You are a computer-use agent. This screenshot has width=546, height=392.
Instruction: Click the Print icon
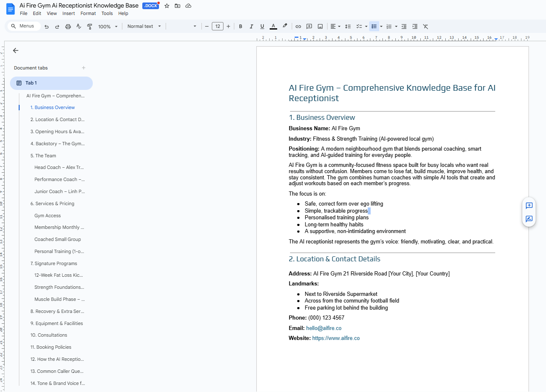[68, 26]
